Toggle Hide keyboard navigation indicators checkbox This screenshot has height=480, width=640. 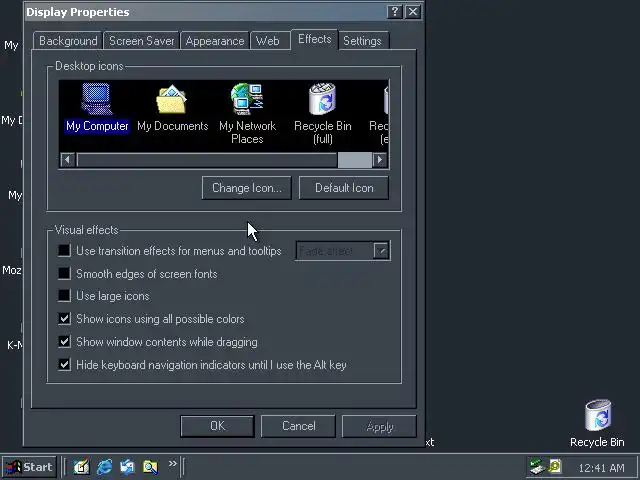click(64, 364)
